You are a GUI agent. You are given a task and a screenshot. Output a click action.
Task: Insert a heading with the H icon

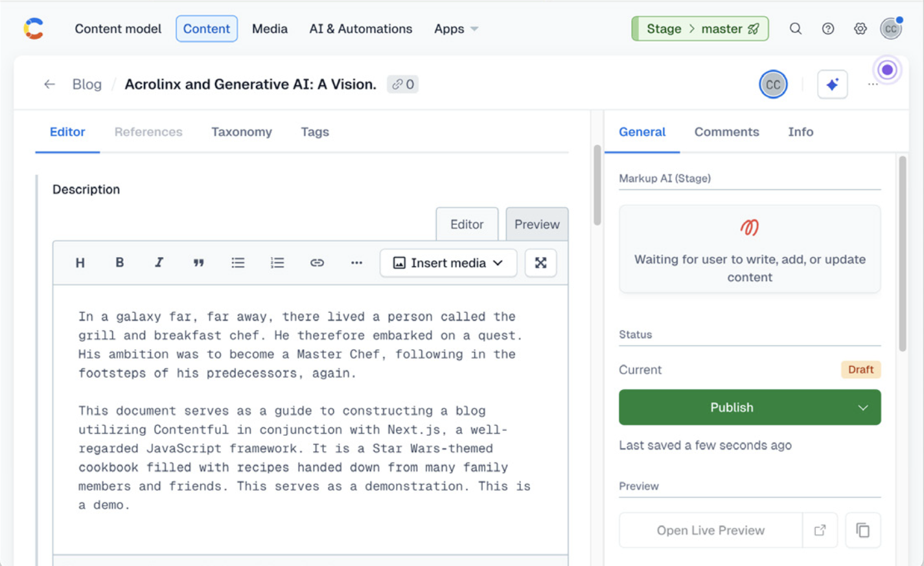(x=80, y=262)
